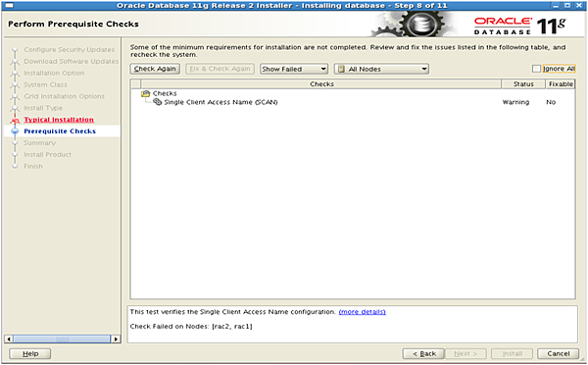This screenshot has height=365, width=588.
Task: Open the (more details) link
Action: coord(362,312)
